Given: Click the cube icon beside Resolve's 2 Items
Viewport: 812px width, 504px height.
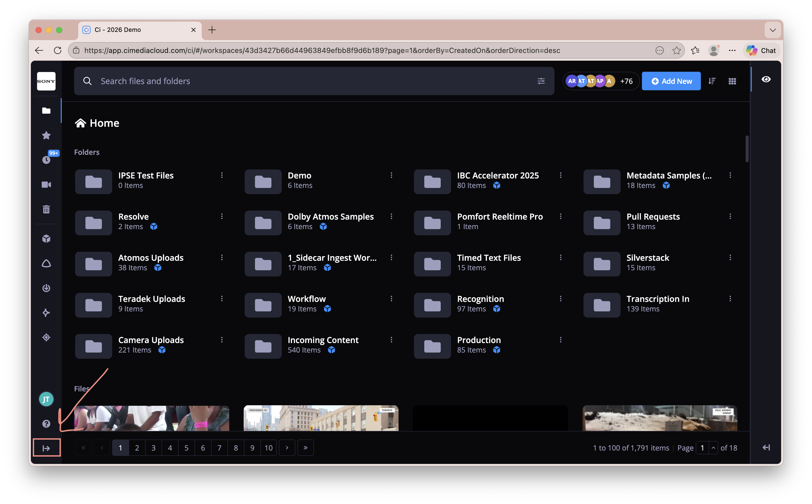Looking at the screenshot, I should (154, 227).
